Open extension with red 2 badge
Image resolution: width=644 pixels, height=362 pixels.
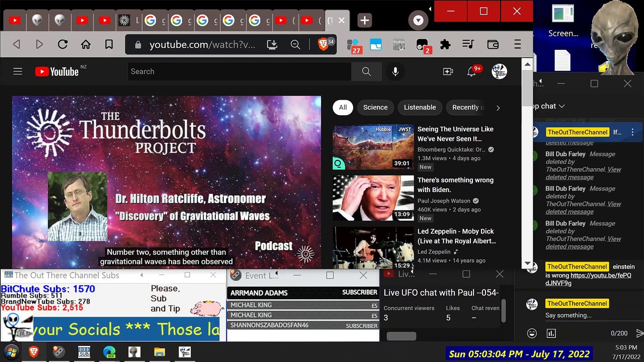pos(423,46)
